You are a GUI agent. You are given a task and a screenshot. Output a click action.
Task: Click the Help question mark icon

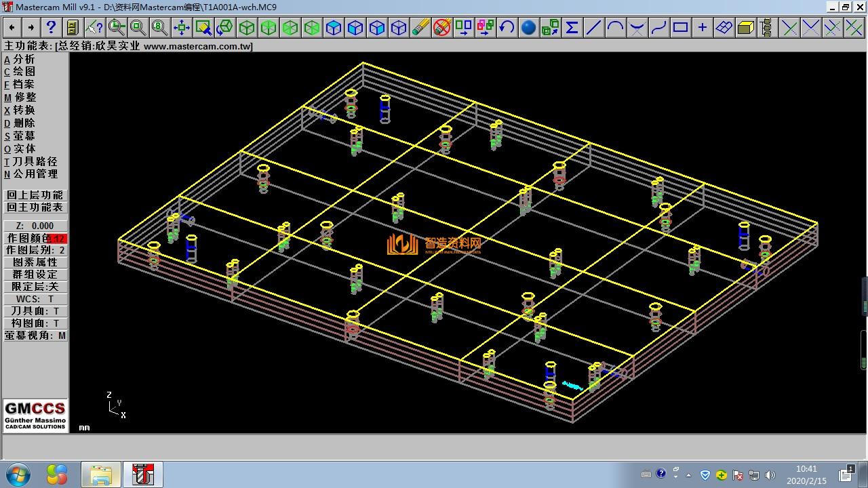(51, 27)
